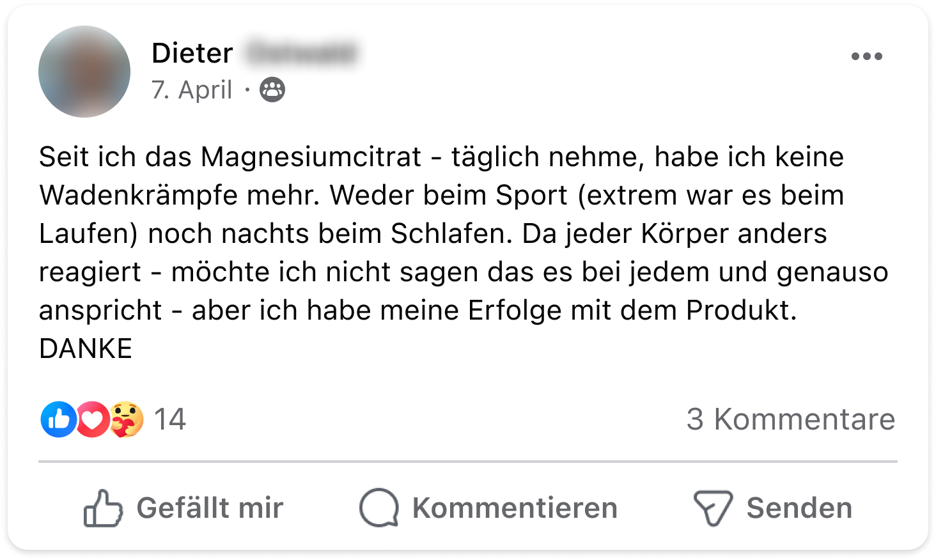Click the word DANKE in the post

click(x=86, y=349)
